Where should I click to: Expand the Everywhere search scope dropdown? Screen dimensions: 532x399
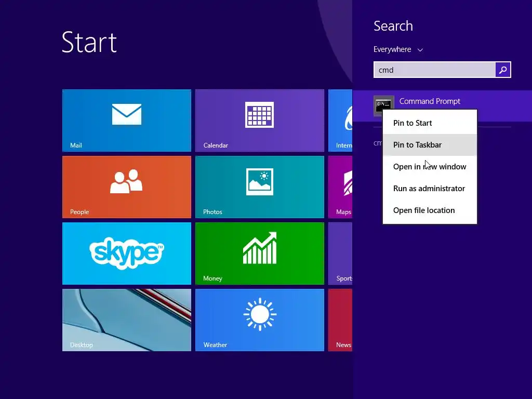[398, 49]
